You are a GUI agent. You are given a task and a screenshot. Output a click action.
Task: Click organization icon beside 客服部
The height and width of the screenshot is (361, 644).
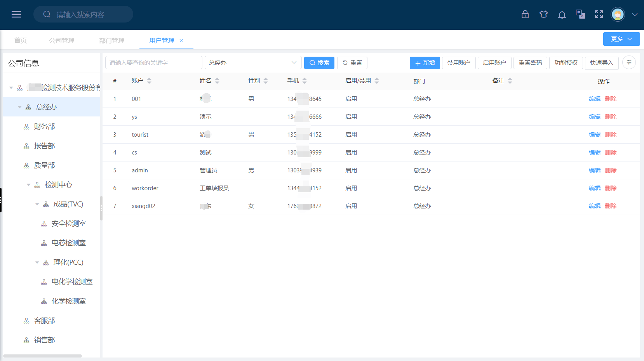pos(26,321)
